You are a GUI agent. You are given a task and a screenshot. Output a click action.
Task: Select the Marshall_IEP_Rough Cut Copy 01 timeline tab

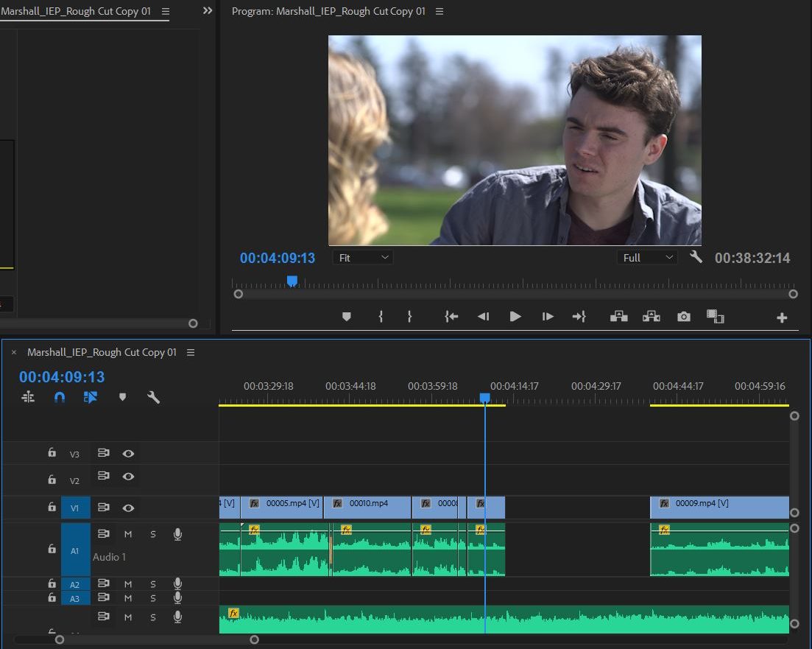[102, 352]
